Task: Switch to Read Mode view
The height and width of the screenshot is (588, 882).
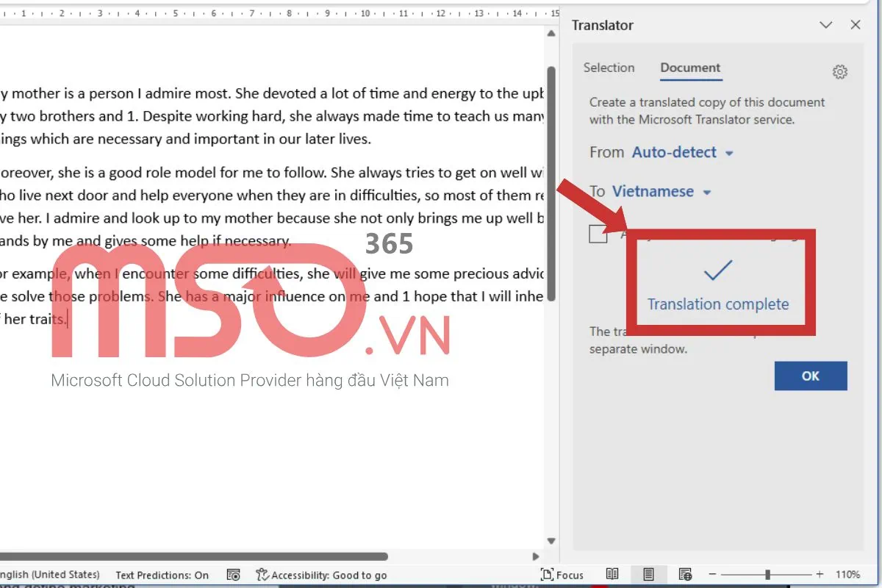Action: point(612,575)
